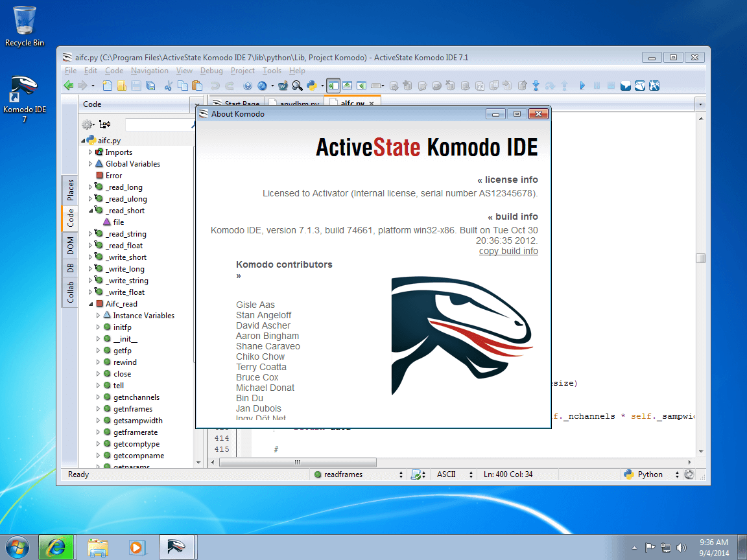Select the getnchannels method in tree
This screenshot has width=747, height=560.
(x=136, y=397)
